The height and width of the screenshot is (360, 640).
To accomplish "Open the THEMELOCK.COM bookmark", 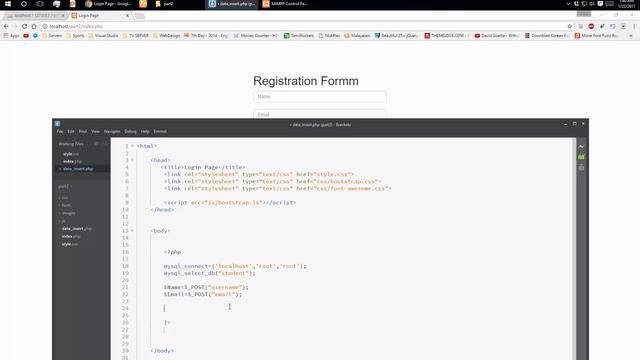I will (447, 36).
